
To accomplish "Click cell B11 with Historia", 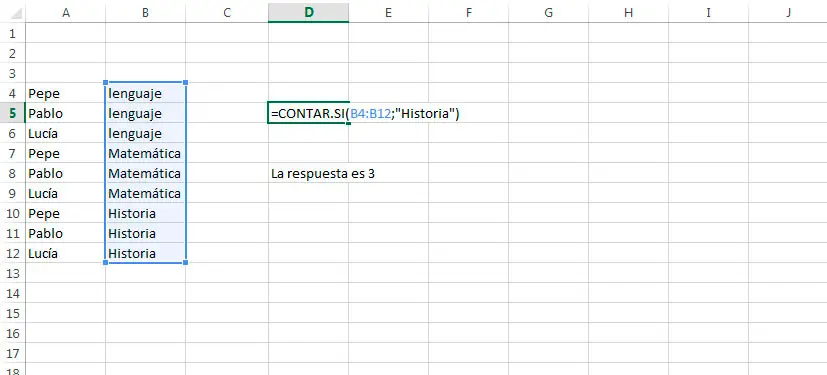I will [146, 234].
